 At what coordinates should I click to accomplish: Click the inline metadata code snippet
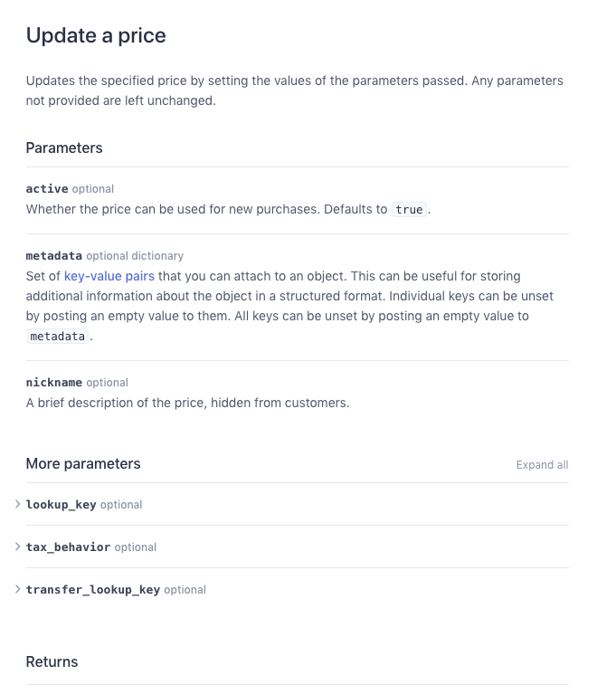[x=57, y=337]
